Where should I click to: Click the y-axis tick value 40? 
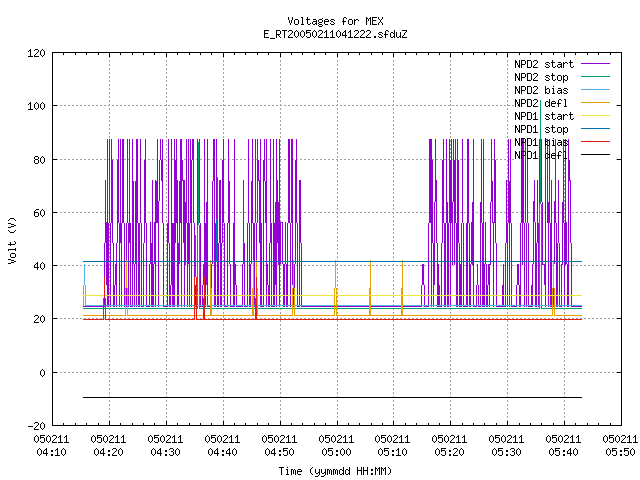pos(40,266)
